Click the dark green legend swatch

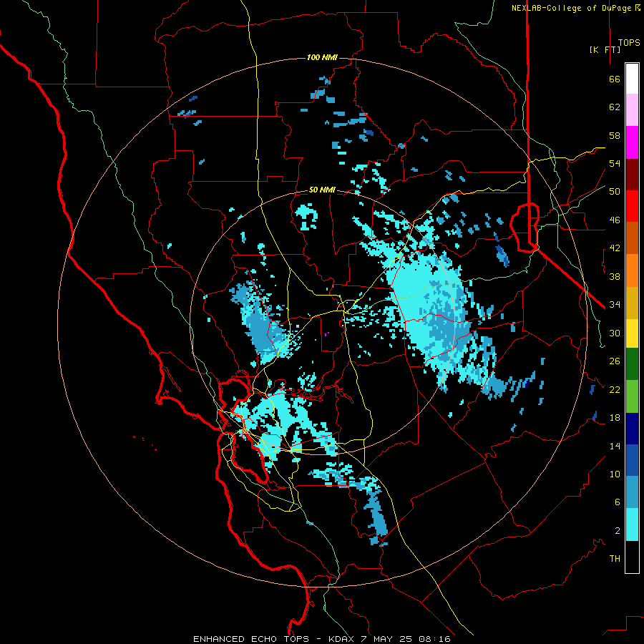[632, 364]
